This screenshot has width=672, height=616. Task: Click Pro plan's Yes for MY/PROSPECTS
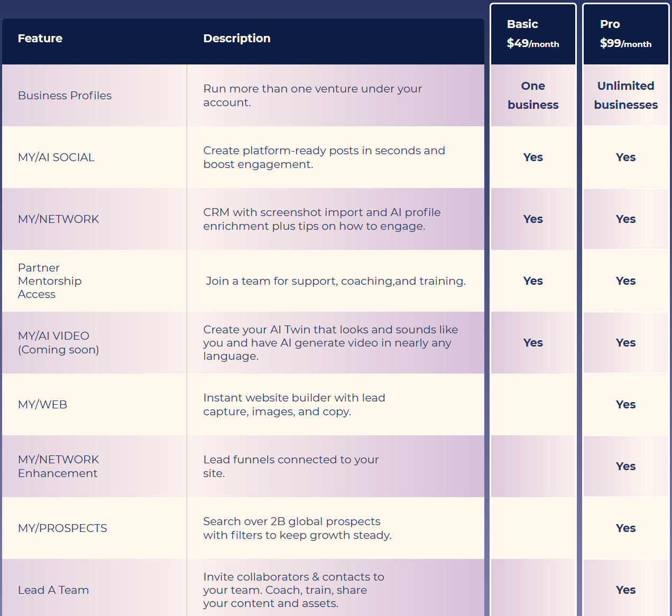click(625, 528)
